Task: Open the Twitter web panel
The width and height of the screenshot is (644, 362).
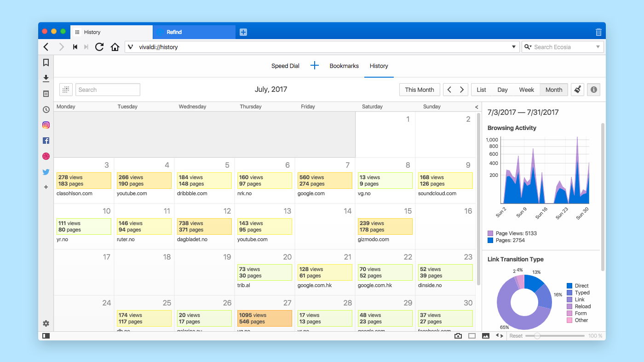Action: click(46, 172)
